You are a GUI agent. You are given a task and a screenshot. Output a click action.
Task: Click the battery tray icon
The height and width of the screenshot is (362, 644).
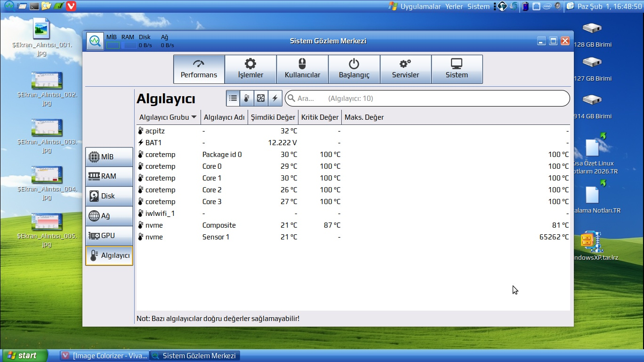point(525,6)
